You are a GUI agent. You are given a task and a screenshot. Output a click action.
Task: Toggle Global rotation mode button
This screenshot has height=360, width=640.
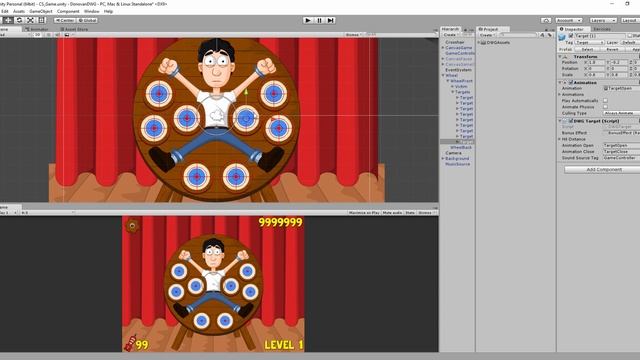87,20
